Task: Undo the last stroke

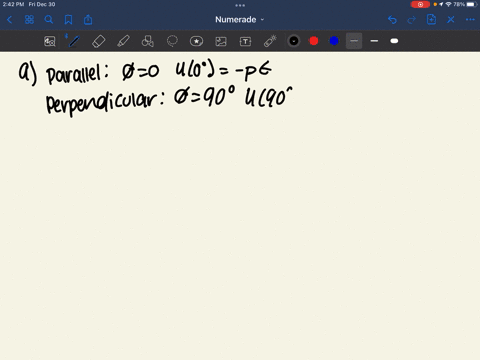Action: pos(392,20)
